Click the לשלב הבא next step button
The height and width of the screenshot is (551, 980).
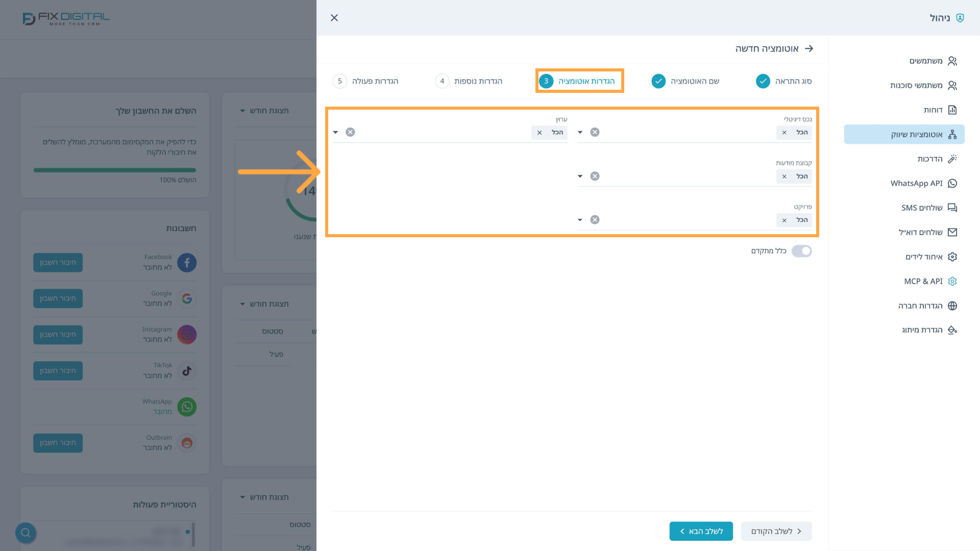(701, 531)
